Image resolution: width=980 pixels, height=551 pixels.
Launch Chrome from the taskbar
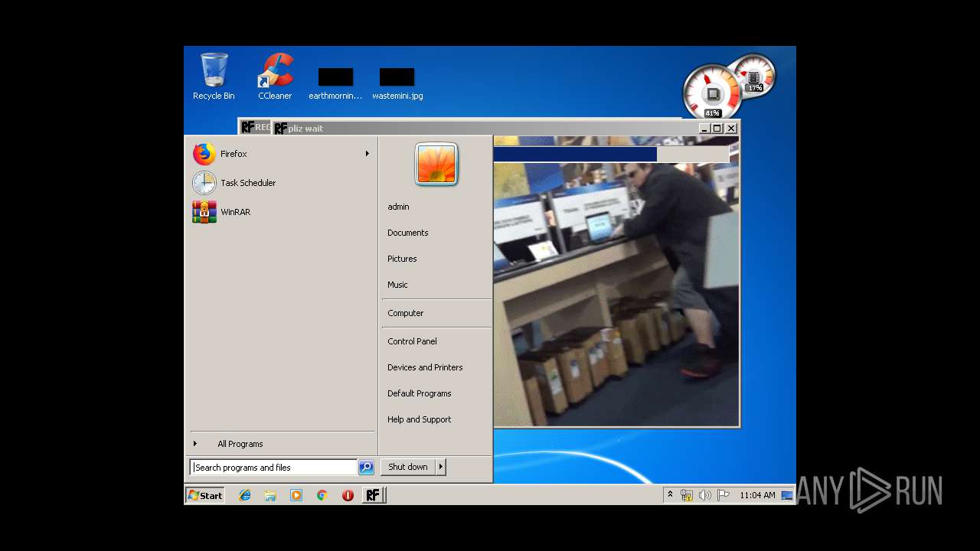click(x=322, y=495)
